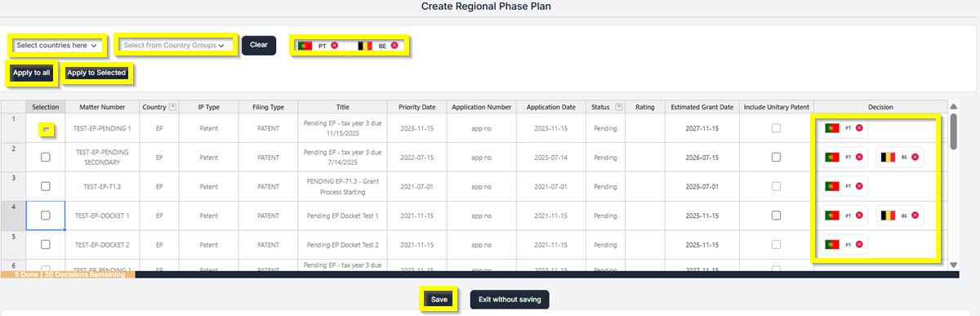Click the Decision column header
980x316 pixels.
click(x=880, y=107)
